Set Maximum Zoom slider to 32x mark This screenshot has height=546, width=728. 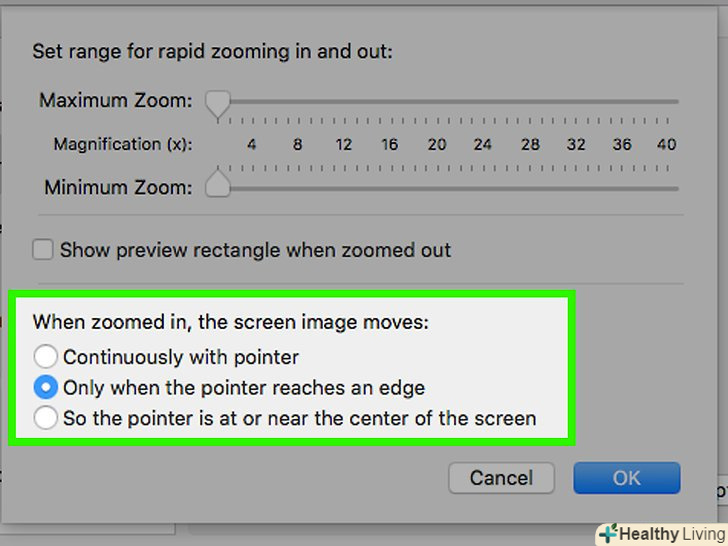[576, 101]
